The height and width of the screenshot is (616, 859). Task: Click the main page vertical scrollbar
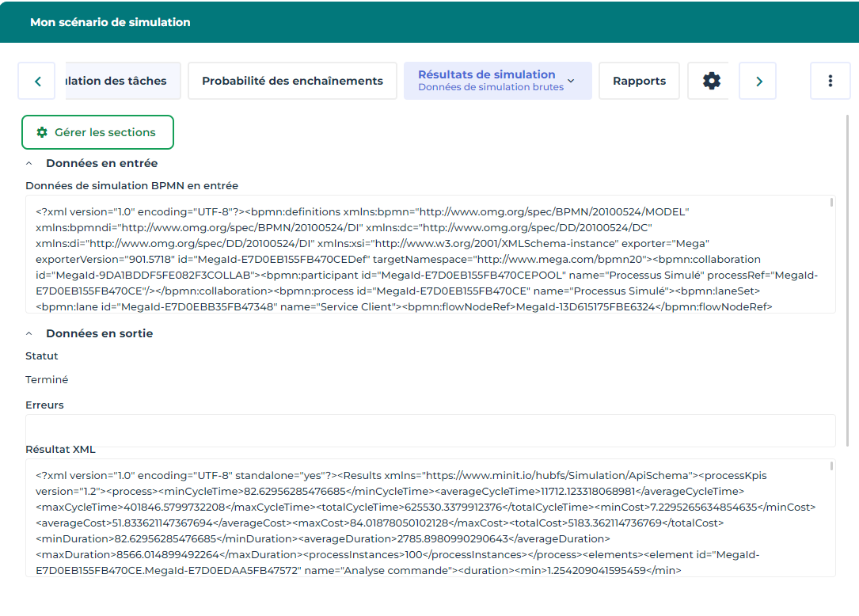point(849,277)
